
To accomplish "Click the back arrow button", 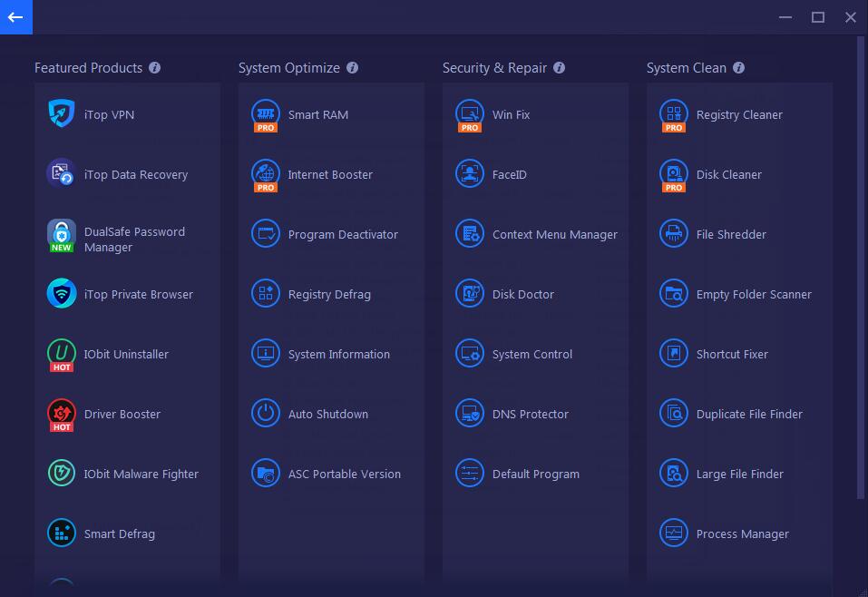I will coord(16,17).
